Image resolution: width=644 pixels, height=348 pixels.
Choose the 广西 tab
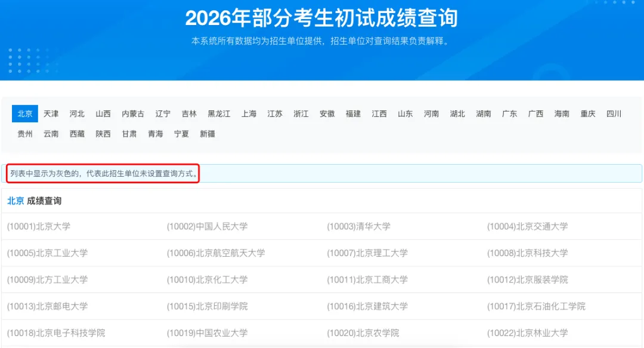pyautogui.click(x=535, y=113)
